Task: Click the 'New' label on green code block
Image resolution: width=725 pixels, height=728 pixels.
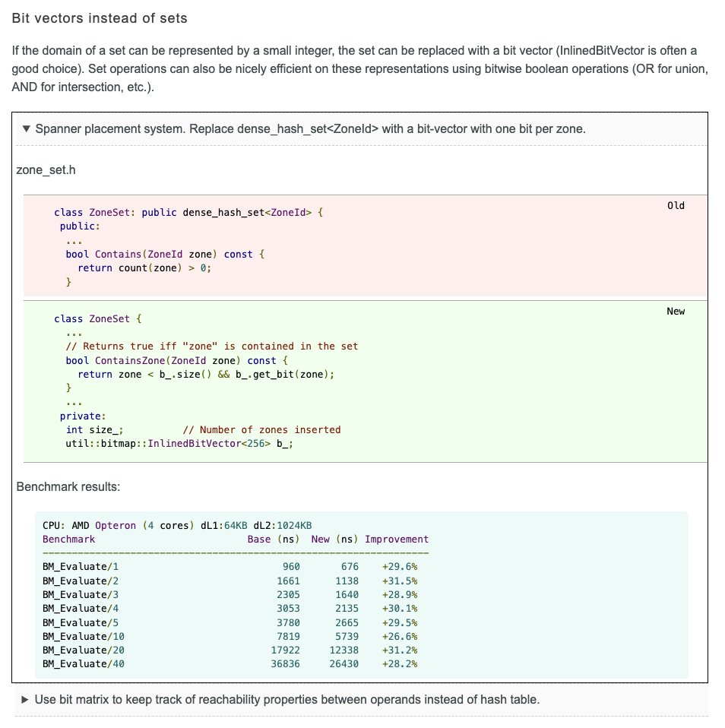Action: [675, 312]
